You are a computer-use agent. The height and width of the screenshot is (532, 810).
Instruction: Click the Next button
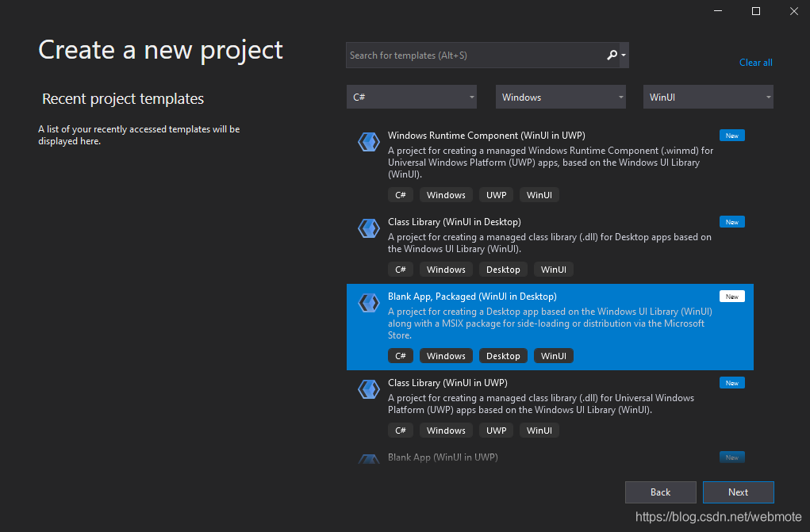[x=738, y=492]
